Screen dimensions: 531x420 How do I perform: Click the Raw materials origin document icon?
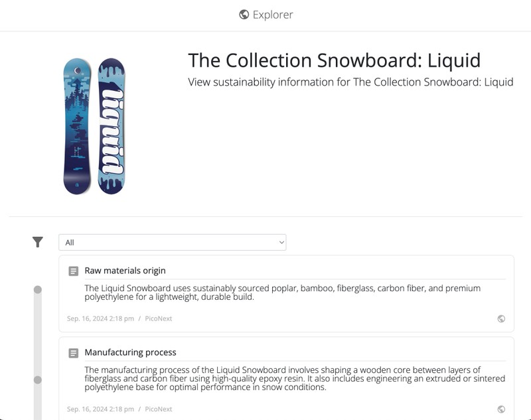point(74,271)
